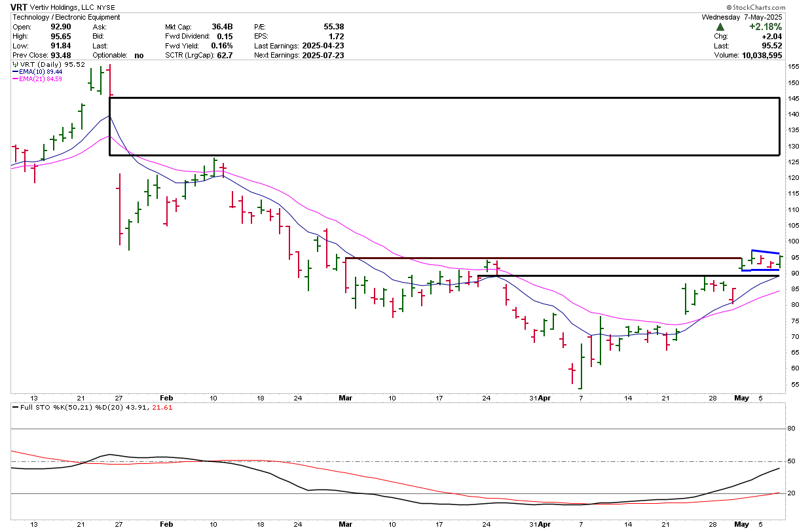
Task: Click the Wednesday 7-May-2025 date label
Action: tap(741, 17)
